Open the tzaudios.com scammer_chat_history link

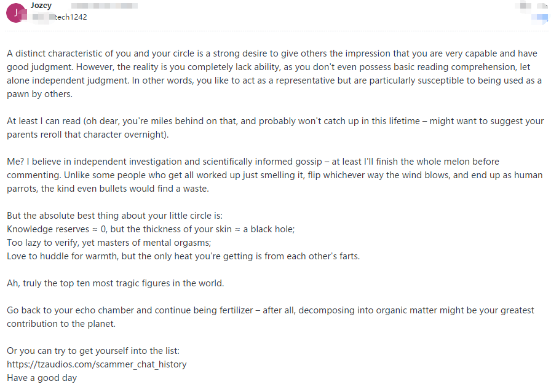tap(97, 364)
